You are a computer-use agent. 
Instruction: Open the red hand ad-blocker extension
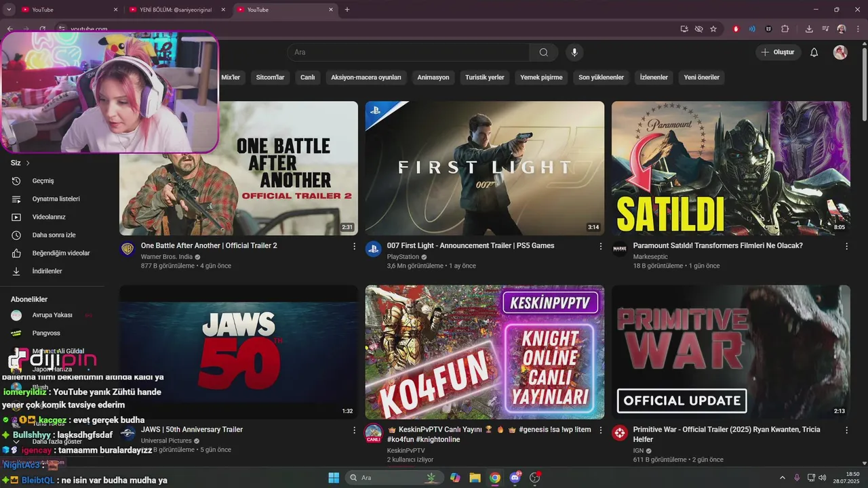[736, 29]
